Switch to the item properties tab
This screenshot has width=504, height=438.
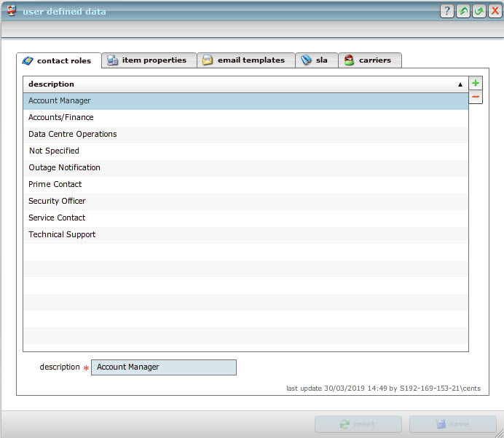pyautogui.click(x=148, y=60)
